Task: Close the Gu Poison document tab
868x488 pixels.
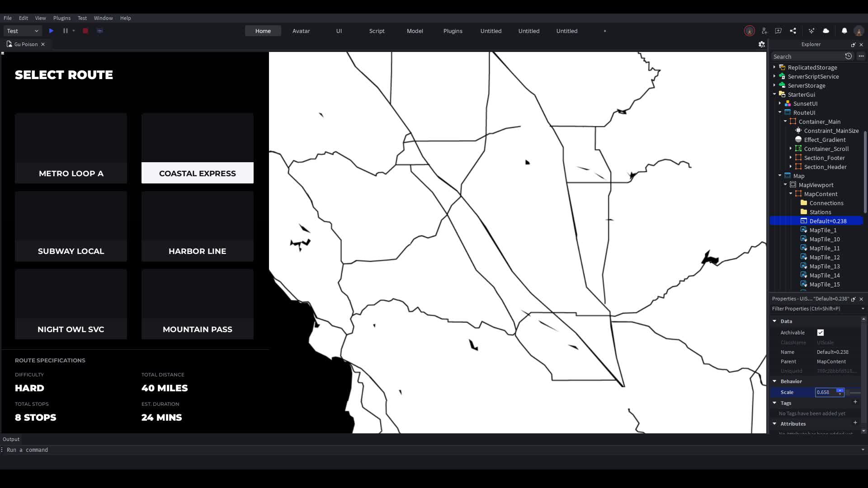Action: point(43,44)
